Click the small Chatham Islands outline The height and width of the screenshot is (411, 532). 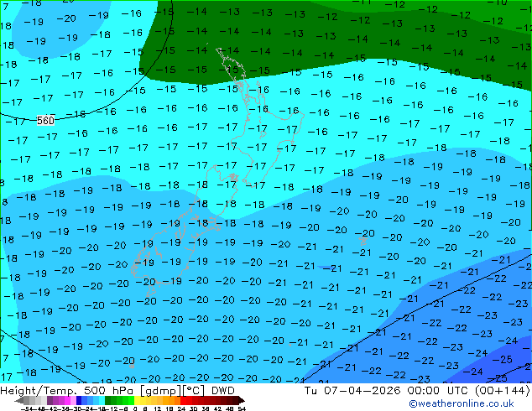tap(363, 241)
